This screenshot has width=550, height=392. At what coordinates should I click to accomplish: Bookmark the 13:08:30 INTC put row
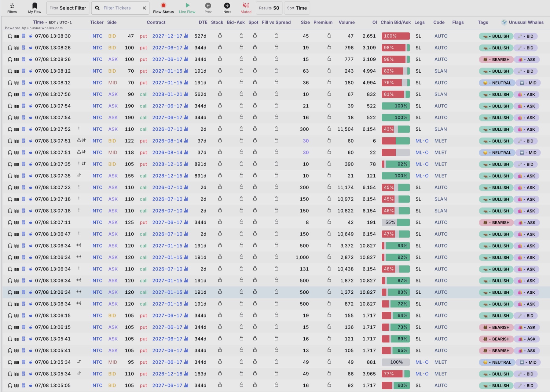tap(10, 36)
